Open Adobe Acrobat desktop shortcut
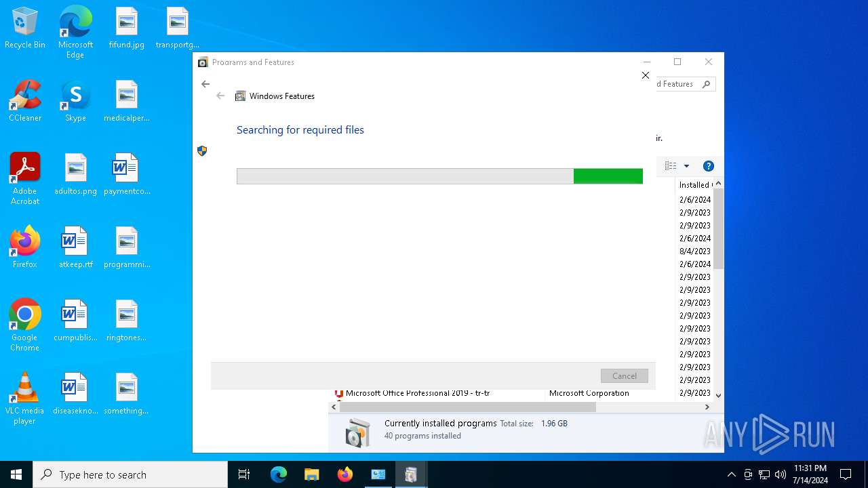This screenshot has height=488, width=868. point(25,179)
